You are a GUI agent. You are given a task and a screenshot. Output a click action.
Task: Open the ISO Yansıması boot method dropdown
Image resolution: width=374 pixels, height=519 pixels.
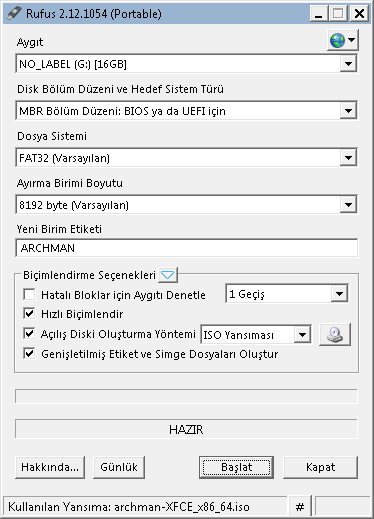click(x=256, y=334)
